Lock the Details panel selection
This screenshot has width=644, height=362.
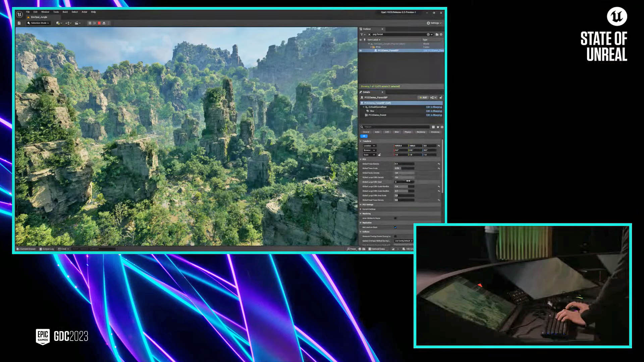pos(441,98)
